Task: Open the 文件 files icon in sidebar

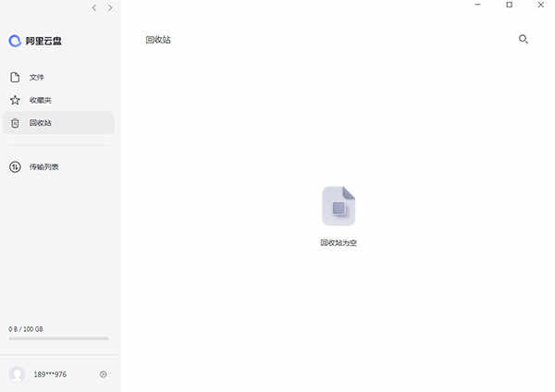Action: click(15, 77)
